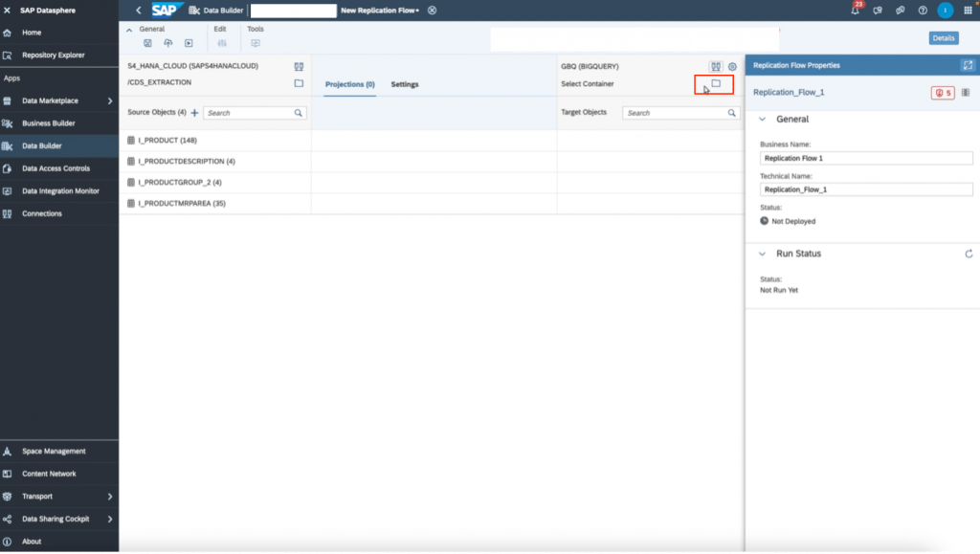Image resolution: width=980 pixels, height=554 pixels.
Task: Click the Tools toolbar icon
Action: pyautogui.click(x=256, y=43)
